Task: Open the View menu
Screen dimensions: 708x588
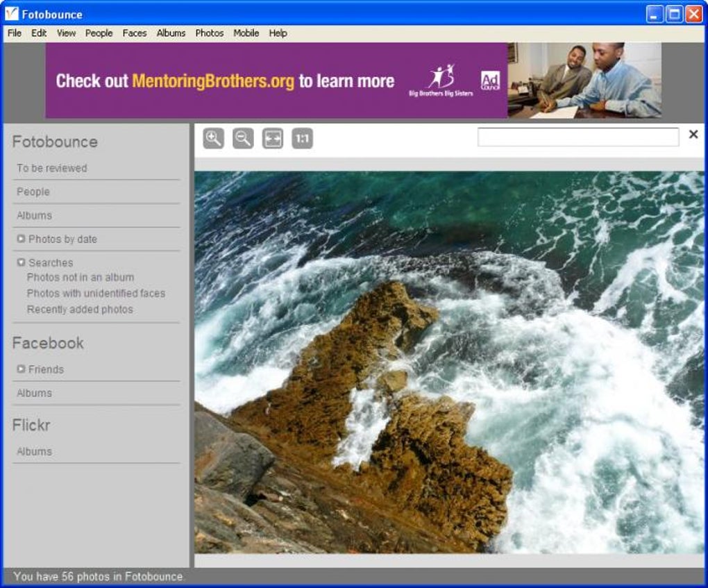Action: pyautogui.click(x=66, y=33)
